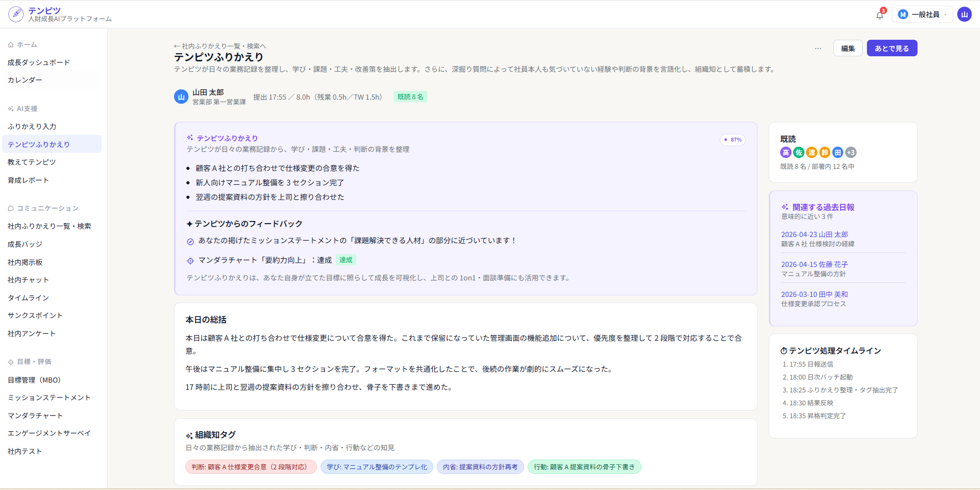This screenshot has height=490, width=980.
Task: Click the テンピツ logo icon
Action: pyautogui.click(x=16, y=14)
